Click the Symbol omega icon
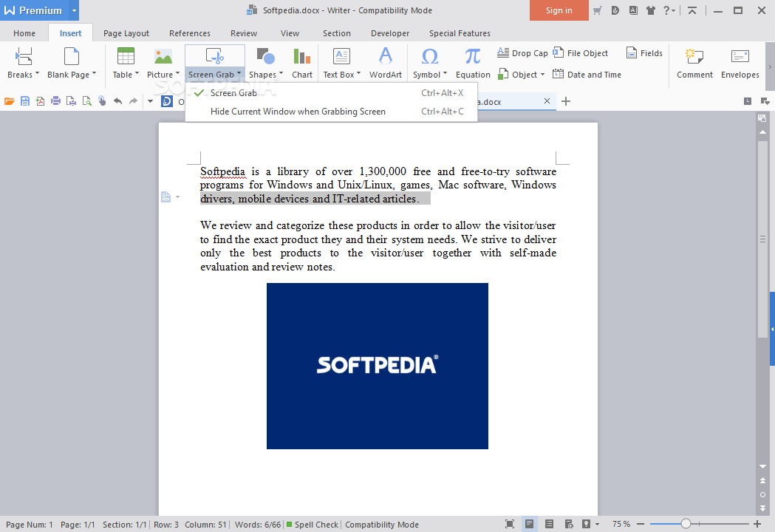The height and width of the screenshot is (532, 775). (429, 56)
